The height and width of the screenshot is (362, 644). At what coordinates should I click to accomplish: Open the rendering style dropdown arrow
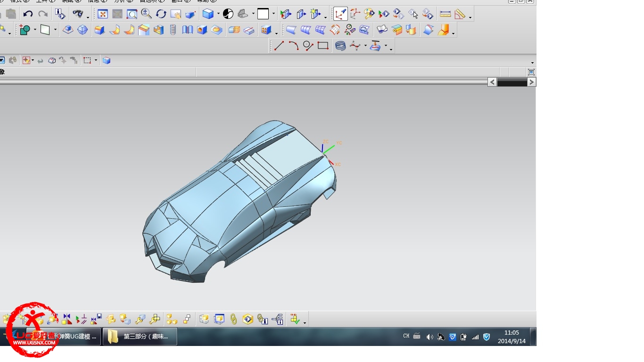(x=218, y=14)
